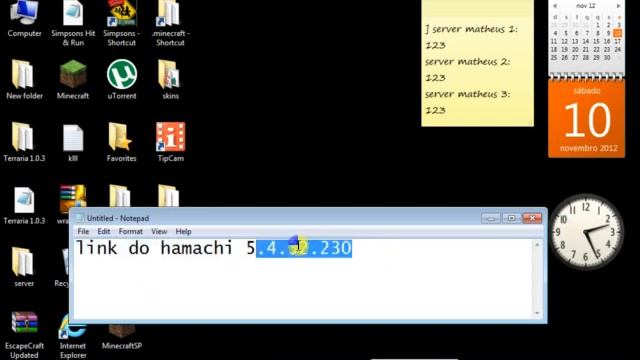Click the Notepad vertical scrollbar up arrow

537,245
